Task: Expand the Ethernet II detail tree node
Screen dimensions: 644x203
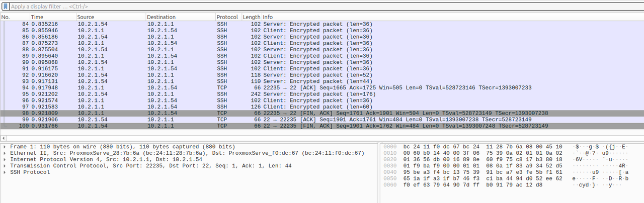Action: click(5, 153)
